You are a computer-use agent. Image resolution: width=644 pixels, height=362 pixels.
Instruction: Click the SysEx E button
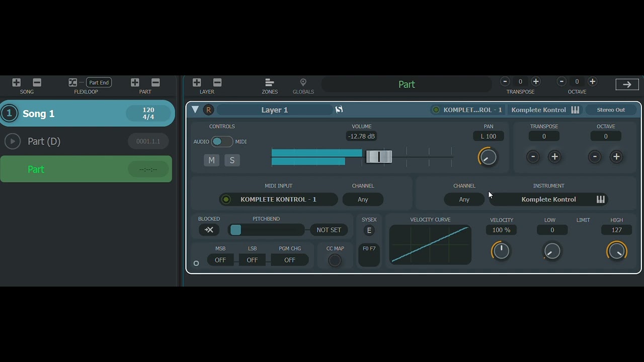pyautogui.click(x=369, y=230)
